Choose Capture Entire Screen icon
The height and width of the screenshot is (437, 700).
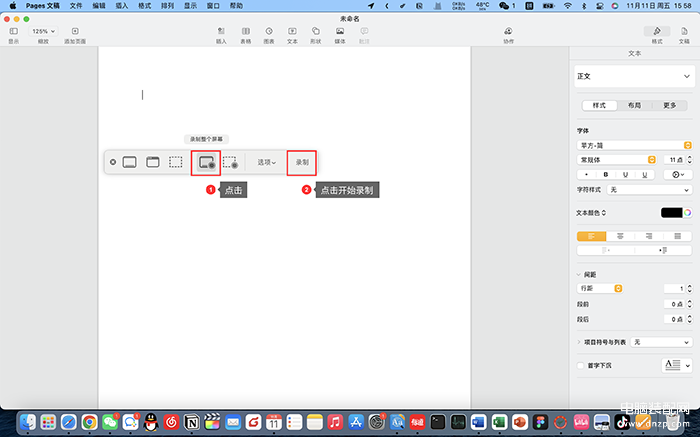130,161
